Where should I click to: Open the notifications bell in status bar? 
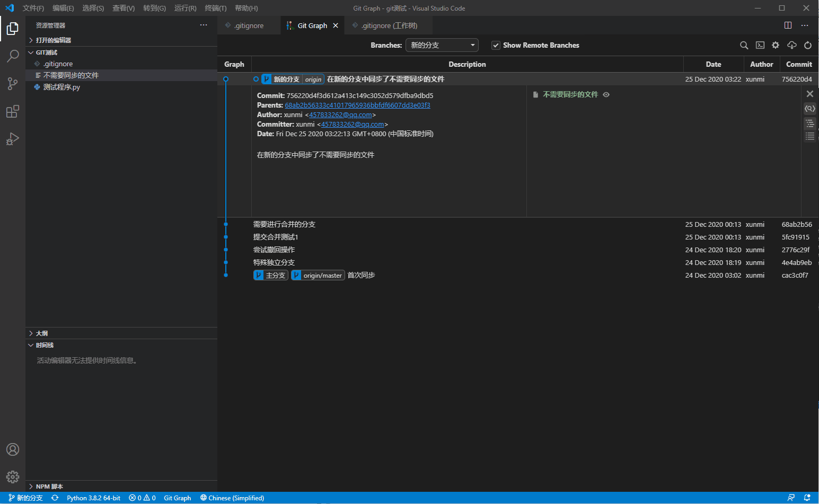[807, 498]
